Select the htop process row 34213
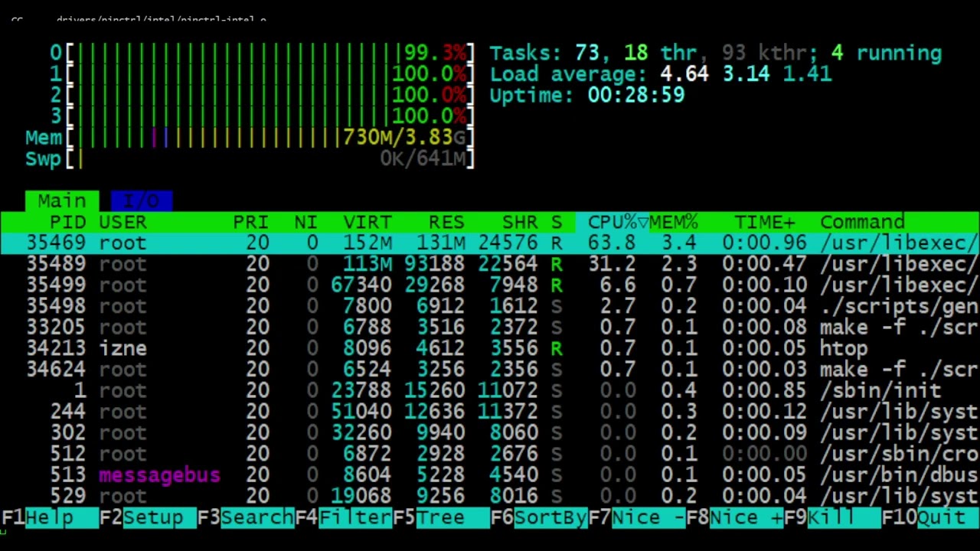 point(490,349)
